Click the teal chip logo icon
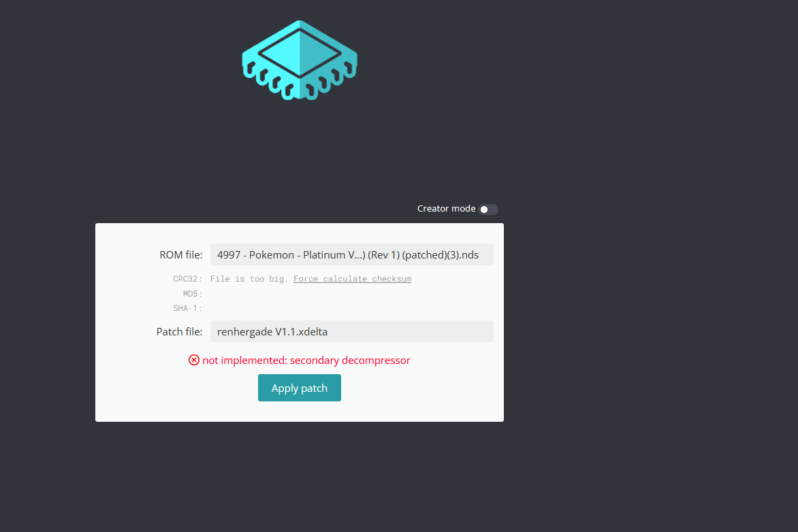 coord(300,60)
